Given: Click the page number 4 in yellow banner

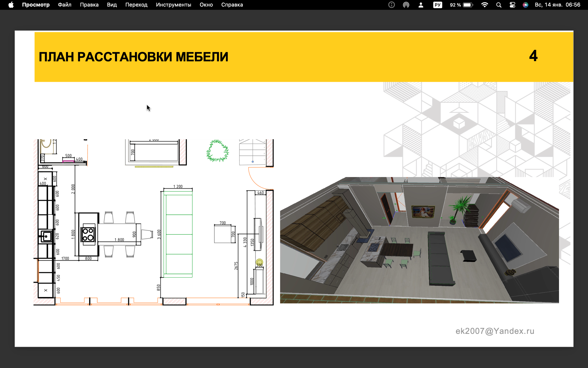Looking at the screenshot, I should (x=533, y=56).
